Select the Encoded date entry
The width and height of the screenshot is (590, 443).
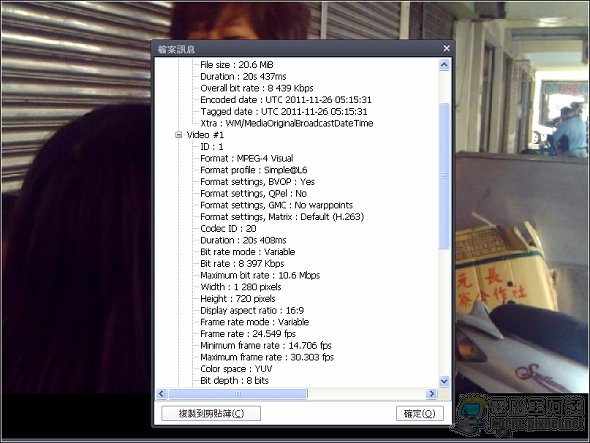[x=286, y=100]
